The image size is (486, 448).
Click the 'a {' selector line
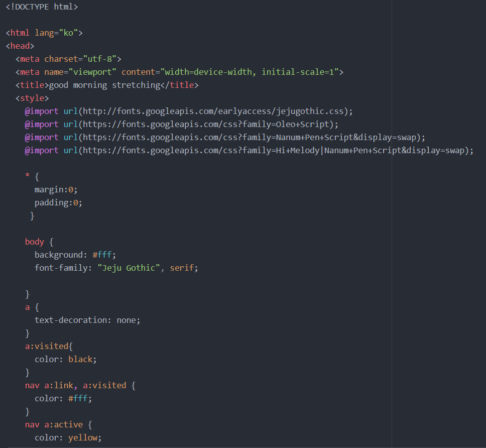pyautogui.click(x=32, y=307)
